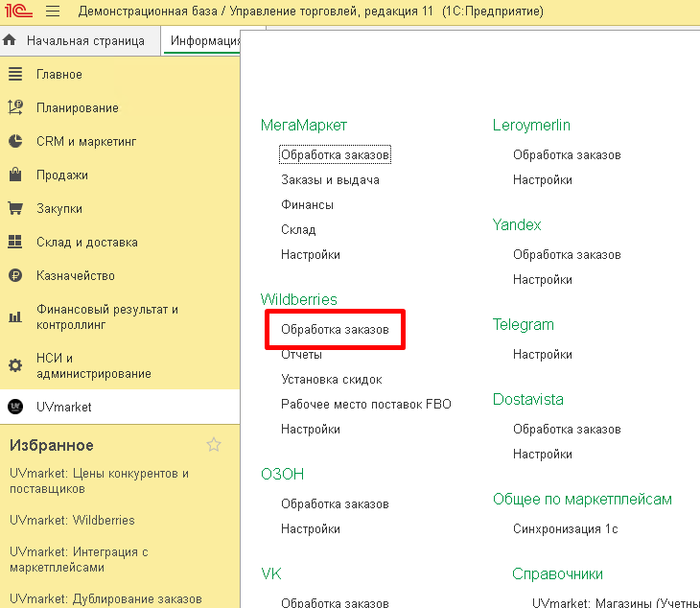This screenshot has height=608, width=700.
Task: Open МегаМаркет Обработка заказов
Action: 335,154
